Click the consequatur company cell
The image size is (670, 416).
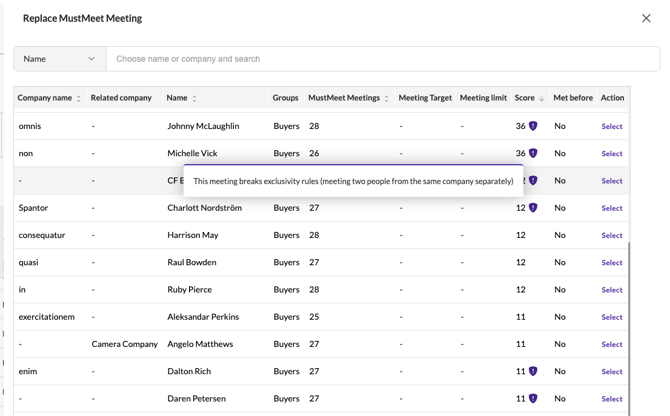(42, 235)
